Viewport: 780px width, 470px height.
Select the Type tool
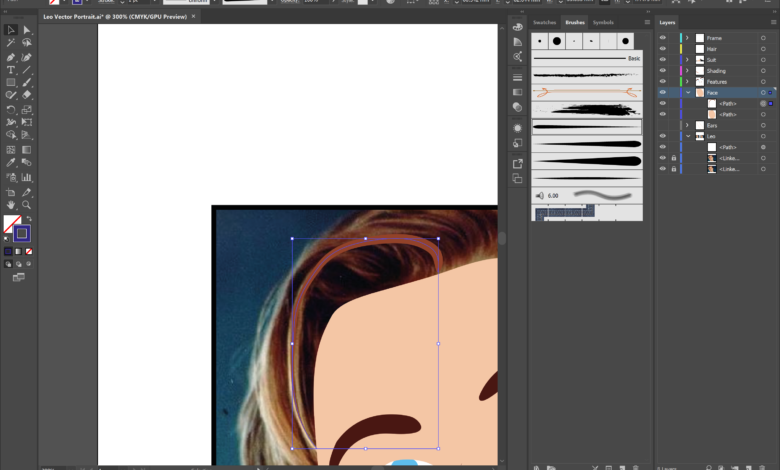10,70
